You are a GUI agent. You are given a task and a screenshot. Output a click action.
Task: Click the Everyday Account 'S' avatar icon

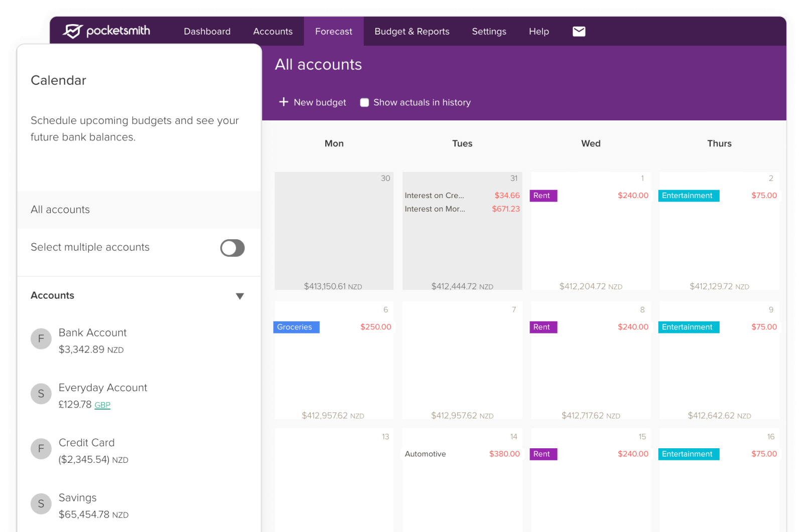[41, 394]
